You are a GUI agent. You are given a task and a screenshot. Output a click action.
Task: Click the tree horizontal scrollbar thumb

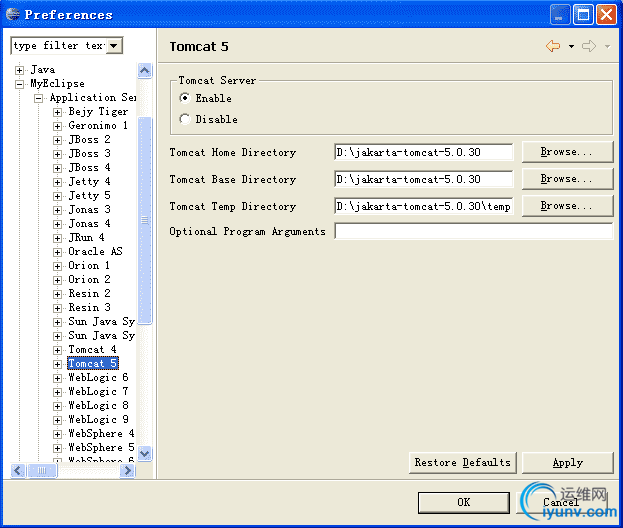coord(41,470)
